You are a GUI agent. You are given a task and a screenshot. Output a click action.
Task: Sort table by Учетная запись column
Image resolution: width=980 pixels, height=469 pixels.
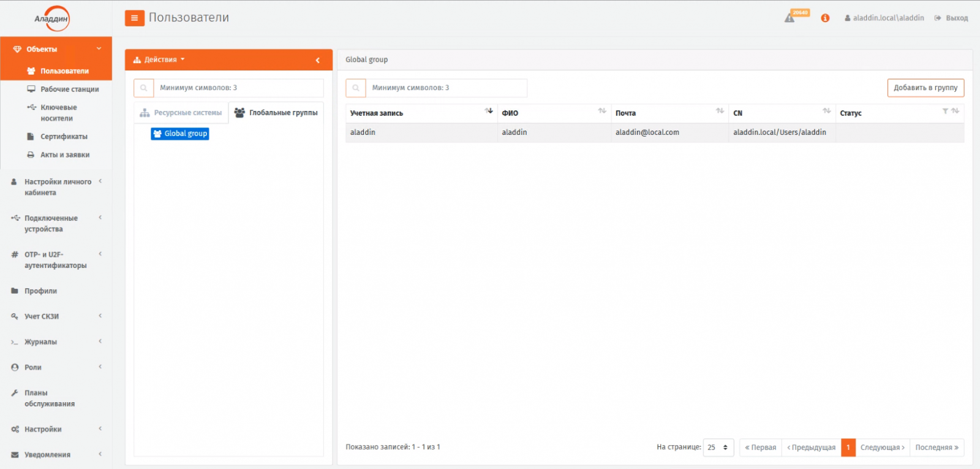(x=489, y=111)
